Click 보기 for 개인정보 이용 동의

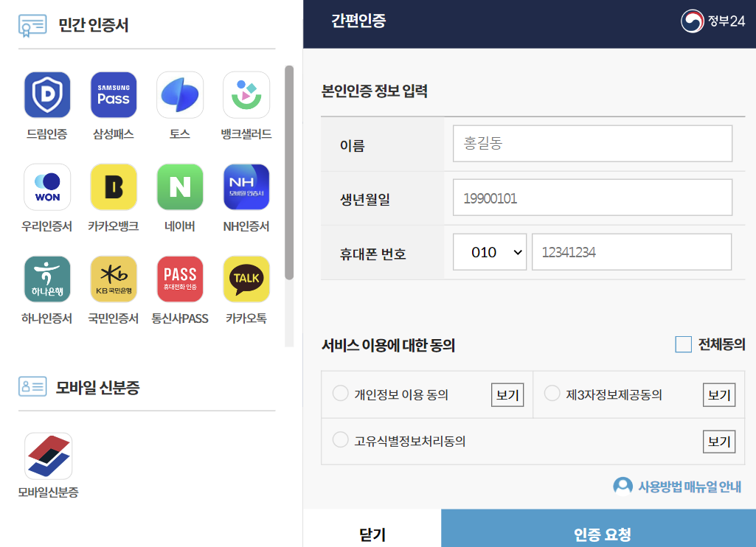[x=507, y=395]
